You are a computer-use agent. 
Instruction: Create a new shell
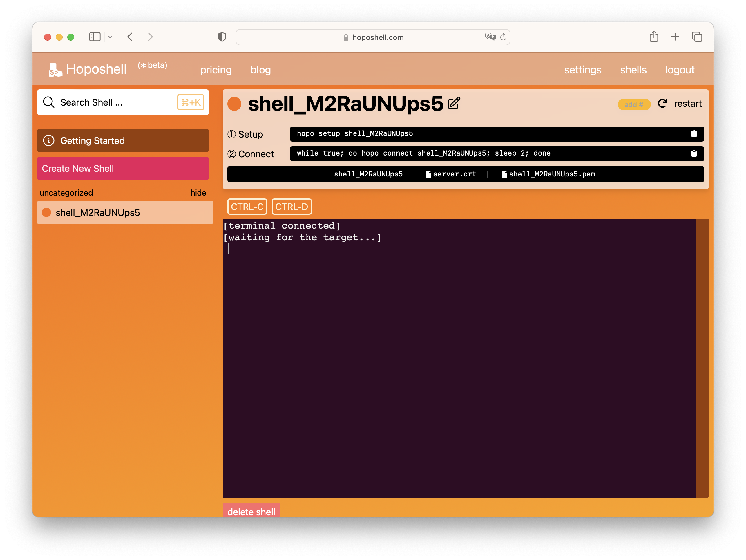click(x=123, y=168)
